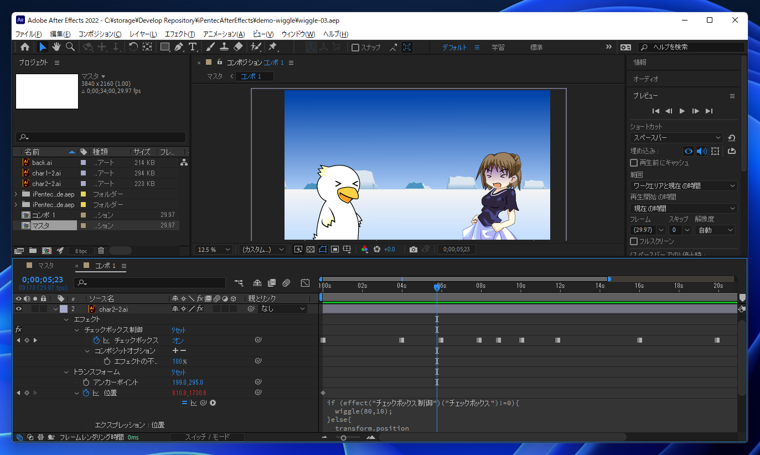Click リセット for チェックボックス制御
Screen dimensions: 760x455
pos(178,330)
